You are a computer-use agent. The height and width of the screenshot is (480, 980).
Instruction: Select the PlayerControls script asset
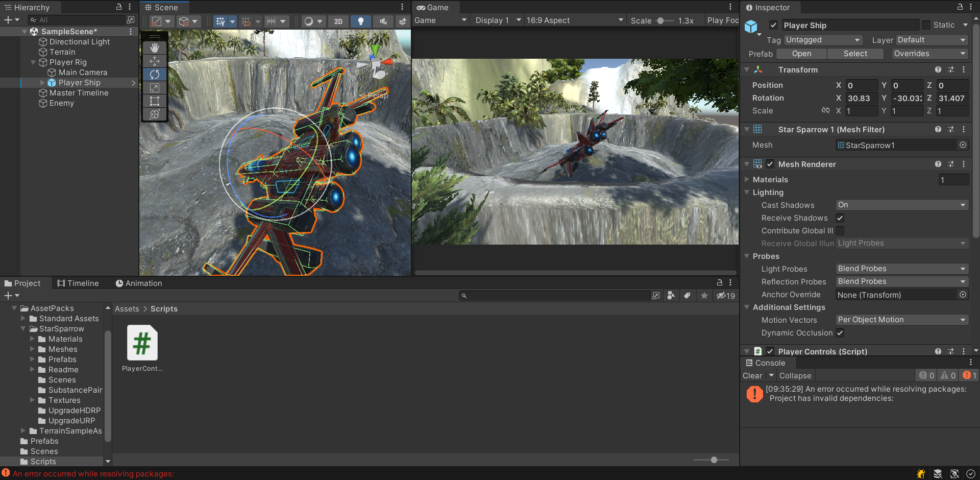tap(142, 348)
